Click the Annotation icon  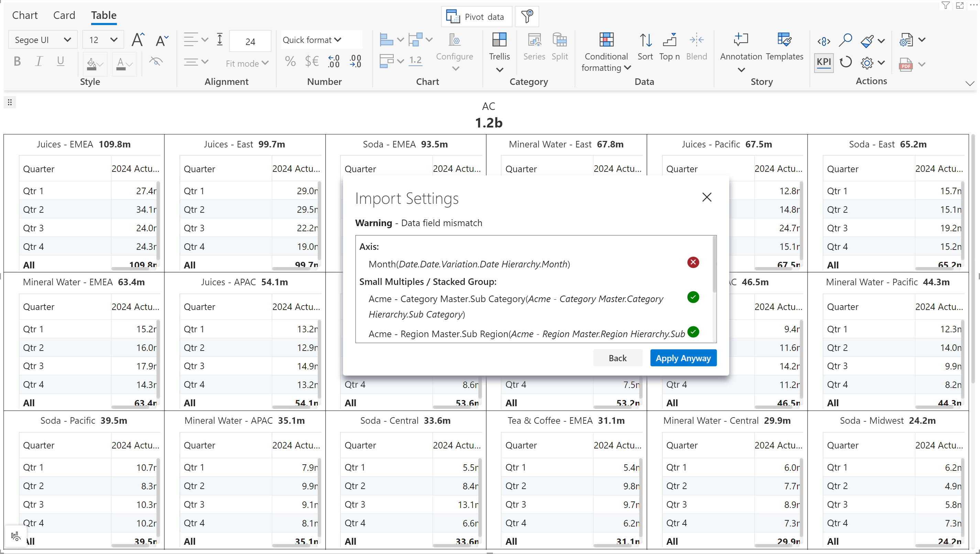point(741,40)
